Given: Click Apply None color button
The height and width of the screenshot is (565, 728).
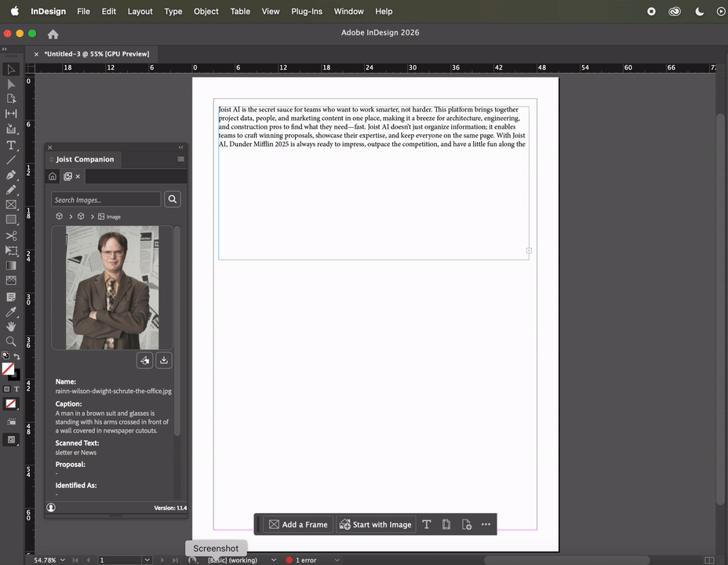Looking at the screenshot, I should pyautogui.click(x=11, y=404).
